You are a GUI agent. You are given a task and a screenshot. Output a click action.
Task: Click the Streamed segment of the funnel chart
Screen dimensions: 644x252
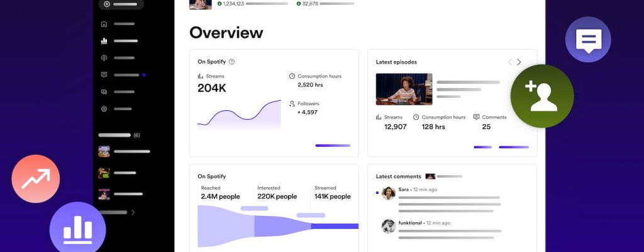pos(335,226)
